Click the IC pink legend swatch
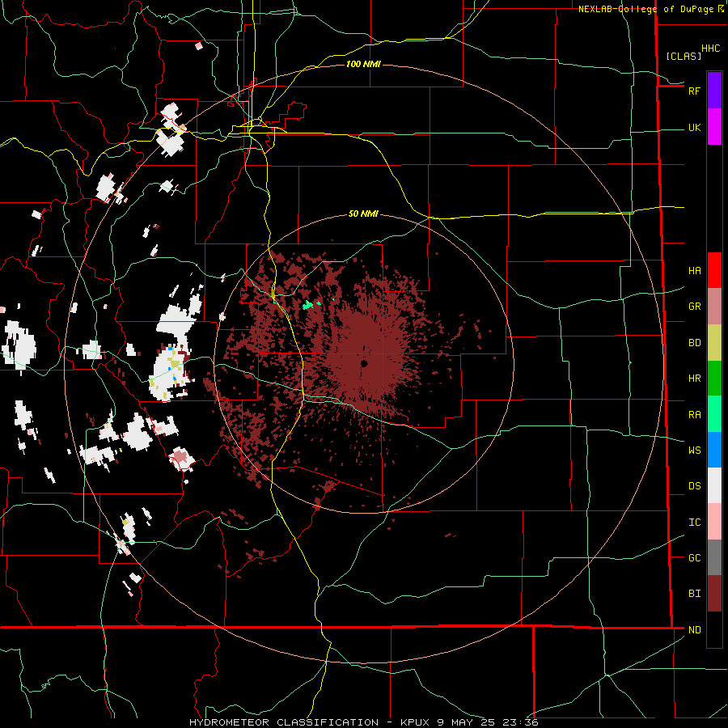This screenshot has width=728, height=728. tap(714, 522)
